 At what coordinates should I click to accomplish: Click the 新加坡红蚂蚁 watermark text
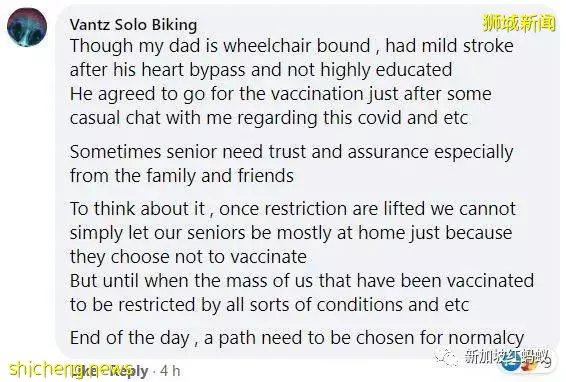(x=507, y=356)
